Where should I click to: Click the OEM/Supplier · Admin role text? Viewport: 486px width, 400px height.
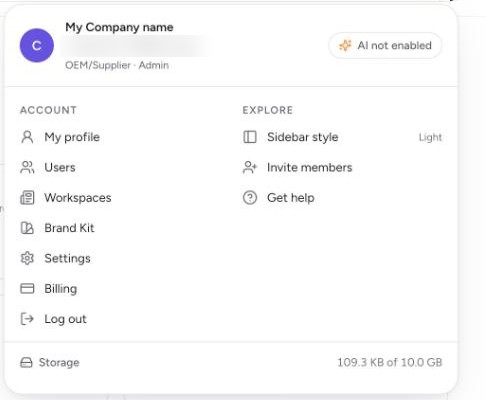click(x=117, y=65)
